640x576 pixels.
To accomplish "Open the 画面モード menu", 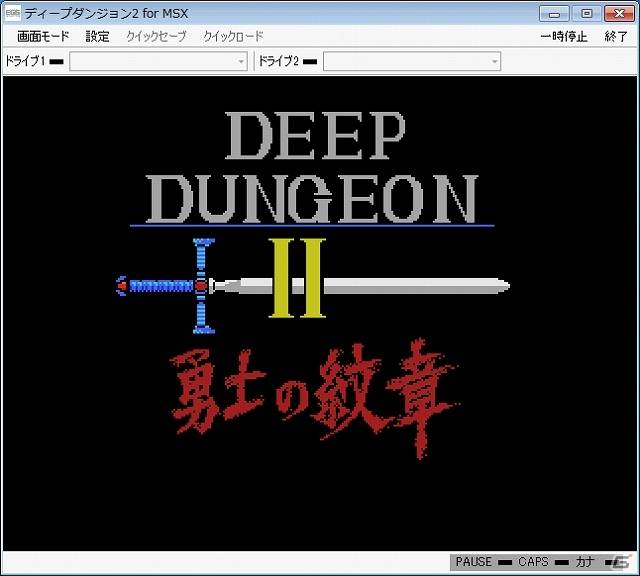I will [43, 37].
